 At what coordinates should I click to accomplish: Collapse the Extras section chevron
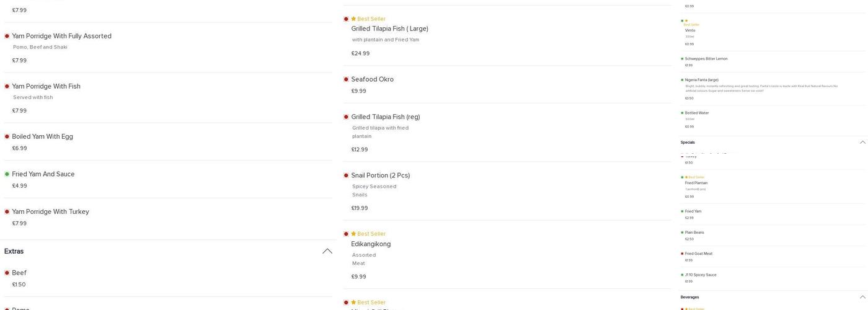coord(327,251)
